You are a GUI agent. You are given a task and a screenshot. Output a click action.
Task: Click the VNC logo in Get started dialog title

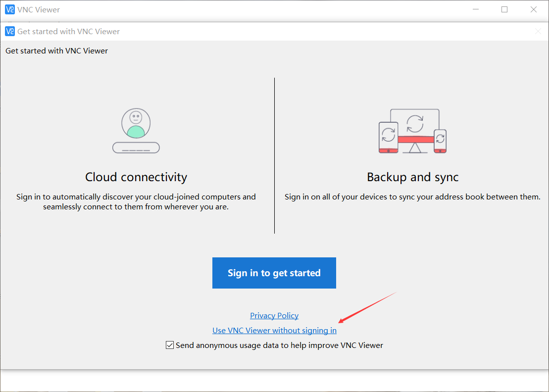coord(10,31)
